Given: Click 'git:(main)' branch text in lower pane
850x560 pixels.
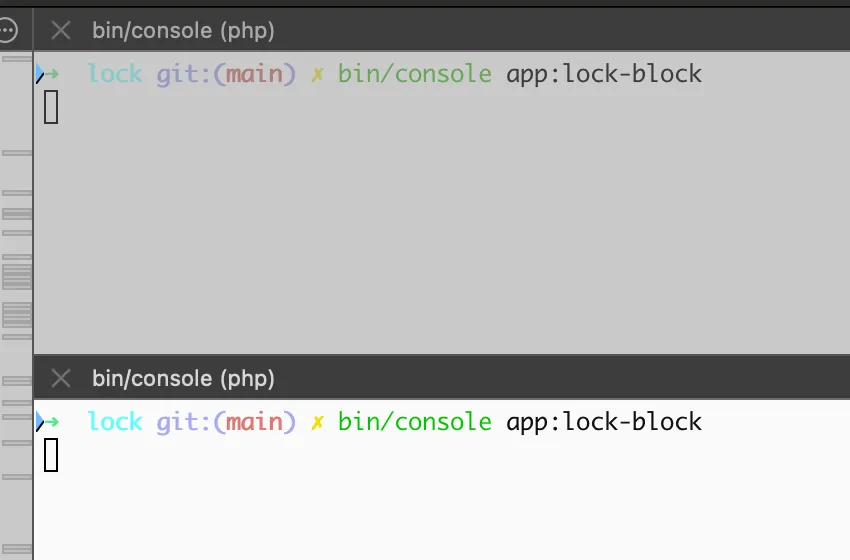Looking at the screenshot, I should pos(226,422).
